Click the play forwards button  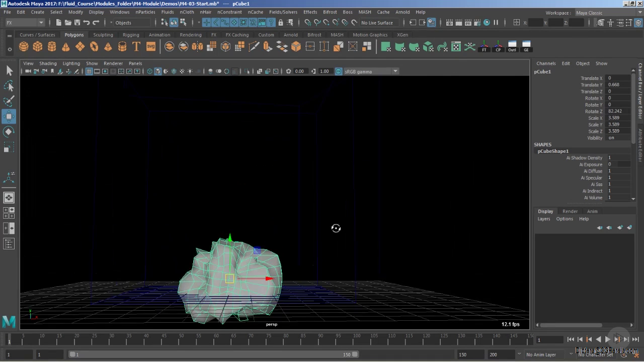point(608,339)
